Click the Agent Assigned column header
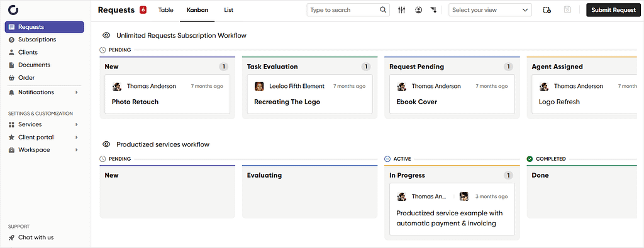The image size is (644, 248). tap(557, 67)
